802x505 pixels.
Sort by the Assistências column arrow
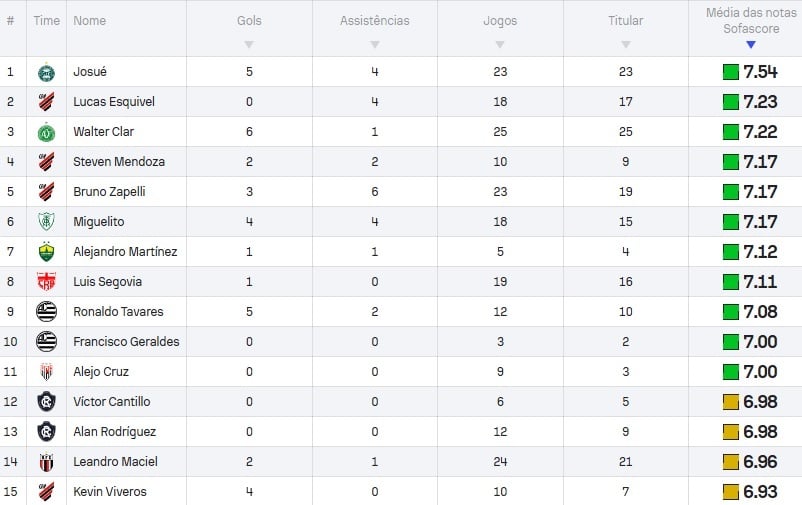pos(374,45)
